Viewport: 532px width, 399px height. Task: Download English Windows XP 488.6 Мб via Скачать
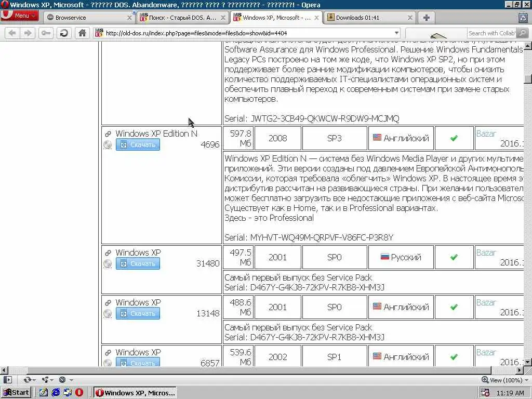tap(138, 313)
